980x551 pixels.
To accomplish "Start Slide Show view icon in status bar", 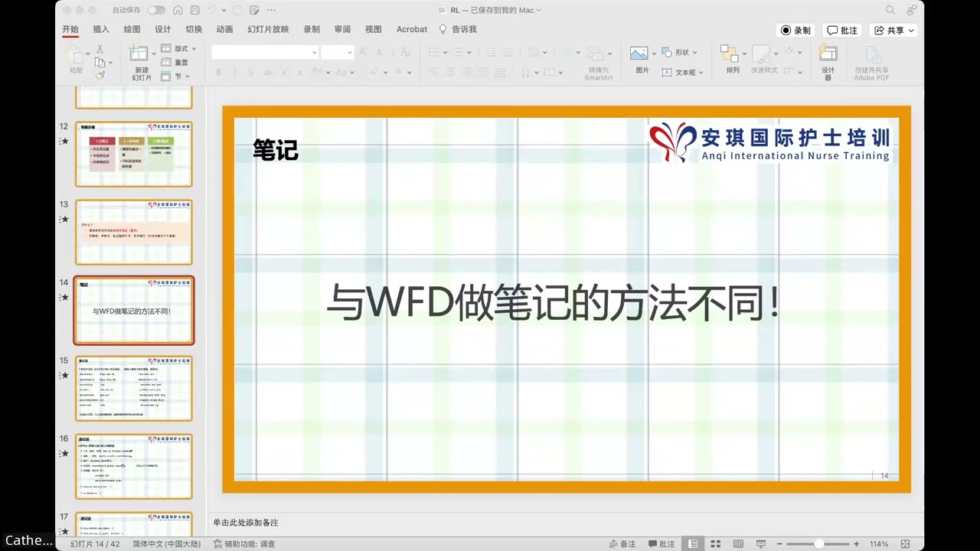I will (x=760, y=544).
